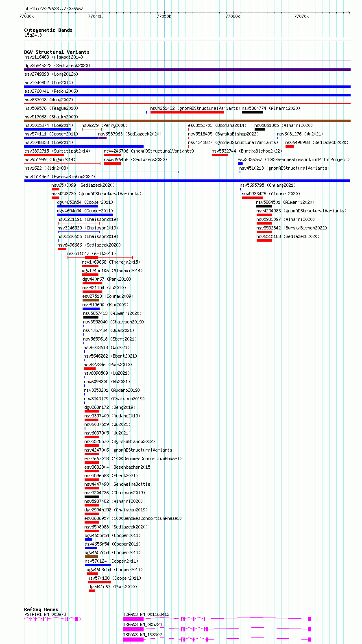
Task: Click nsv6496456 (Sedlazeck2020) label
Action: [x=135, y=159]
